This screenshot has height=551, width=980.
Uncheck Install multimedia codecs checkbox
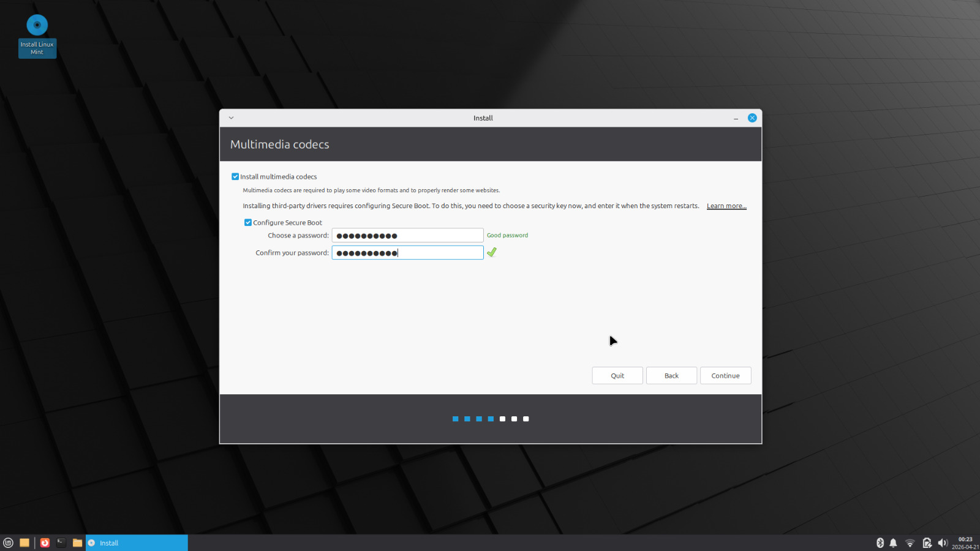click(x=235, y=176)
